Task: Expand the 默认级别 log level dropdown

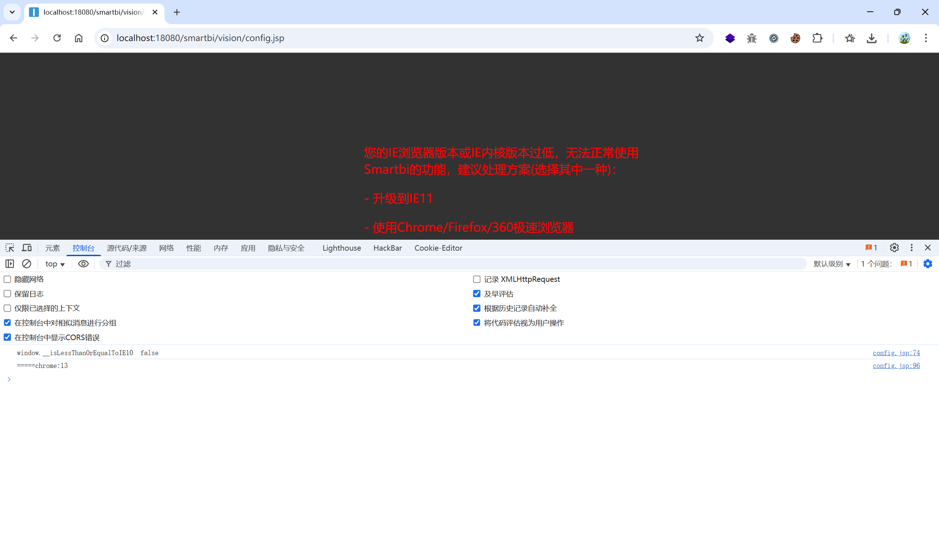Action: (x=832, y=264)
